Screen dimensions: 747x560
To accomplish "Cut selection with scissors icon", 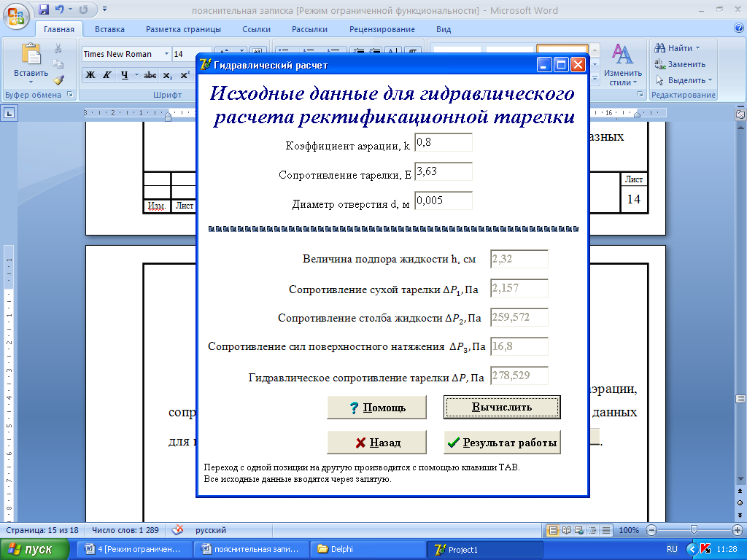I will [58, 48].
